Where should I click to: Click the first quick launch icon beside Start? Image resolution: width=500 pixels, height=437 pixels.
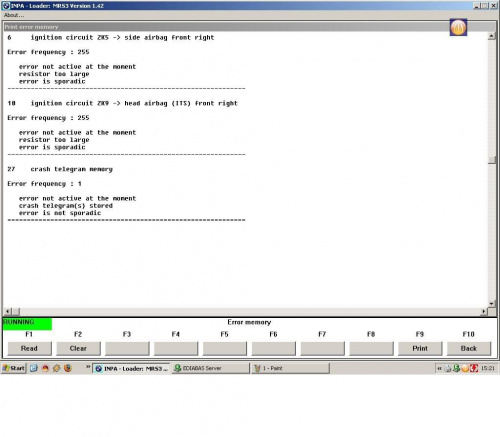coord(34,368)
